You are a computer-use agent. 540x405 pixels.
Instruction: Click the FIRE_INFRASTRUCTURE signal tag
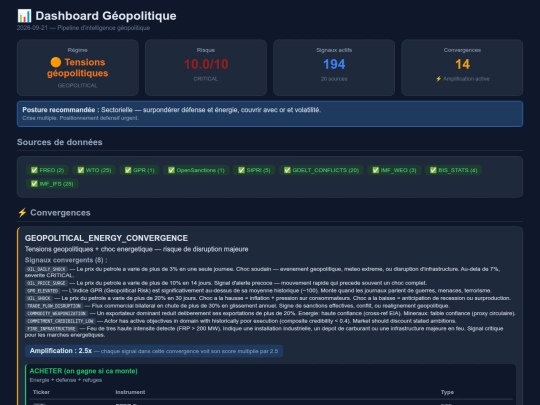click(x=51, y=329)
